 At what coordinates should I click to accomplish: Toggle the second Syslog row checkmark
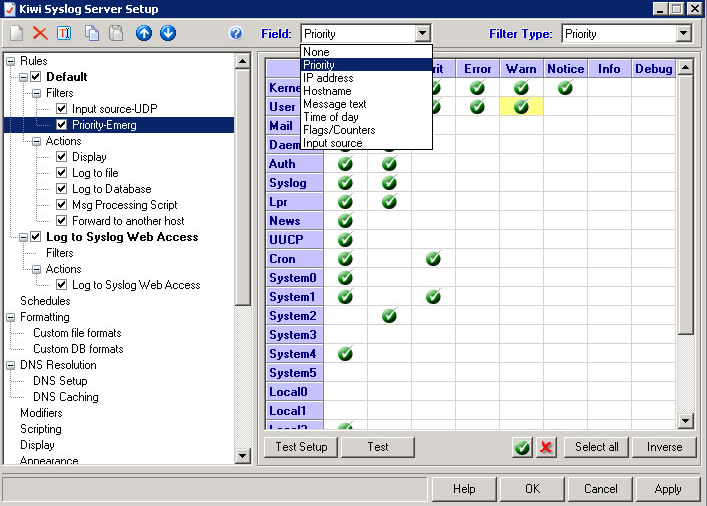pos(389,183)
